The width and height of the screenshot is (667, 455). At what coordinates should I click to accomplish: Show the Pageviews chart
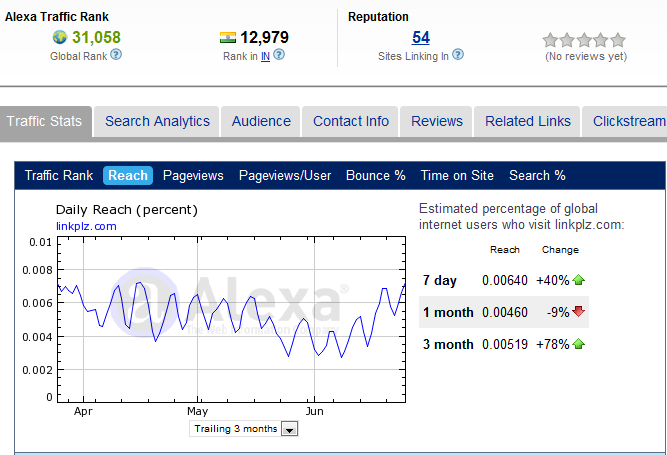click(x=193, y=176)
